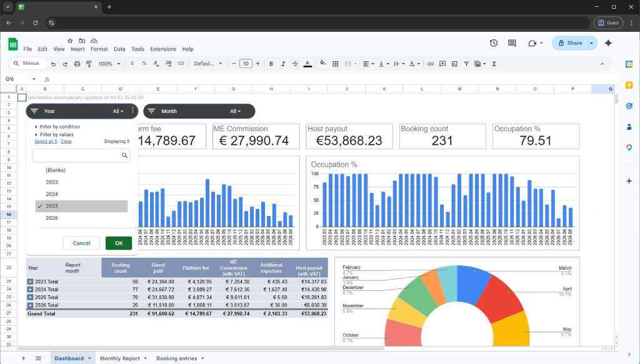Open the File menu
Viewport: 640px width, 364px height.
(x=27, y=49)
